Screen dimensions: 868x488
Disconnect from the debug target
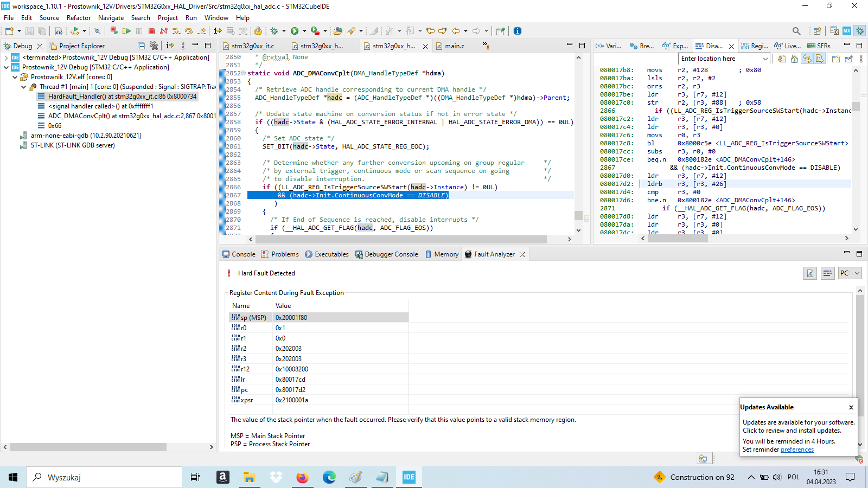click(164, 31)
